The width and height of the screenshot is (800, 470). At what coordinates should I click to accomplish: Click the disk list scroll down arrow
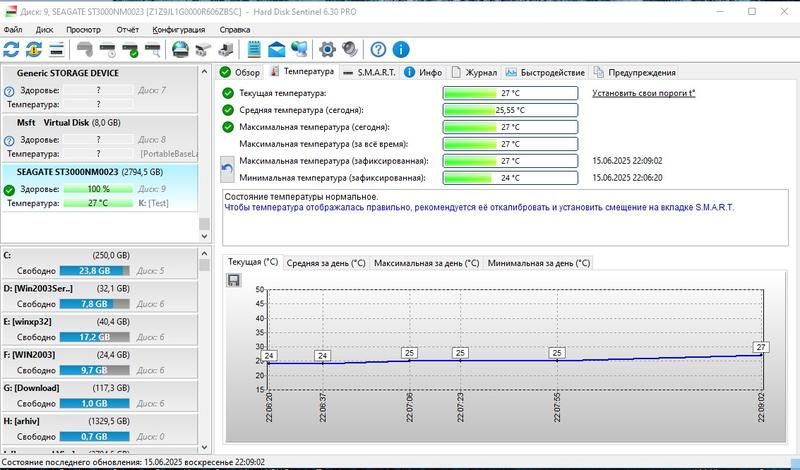coord(204,236)
